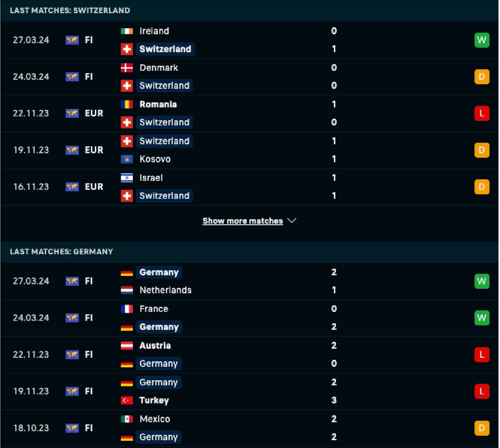The height and width of the screenshot is (448, 500).
Task: Open the Germany vs Turkey match row date
Action: point(31,391)
